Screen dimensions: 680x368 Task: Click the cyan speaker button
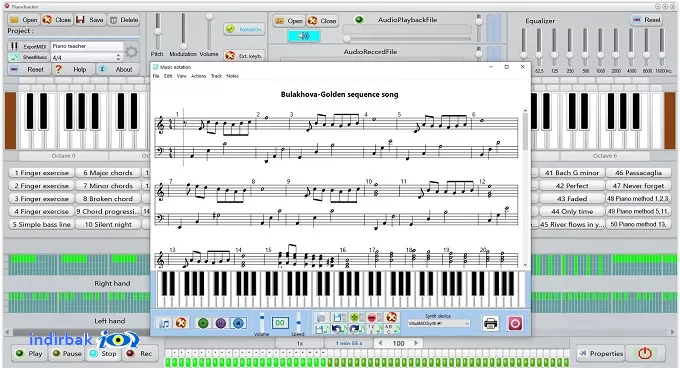(x=304, y=36)
